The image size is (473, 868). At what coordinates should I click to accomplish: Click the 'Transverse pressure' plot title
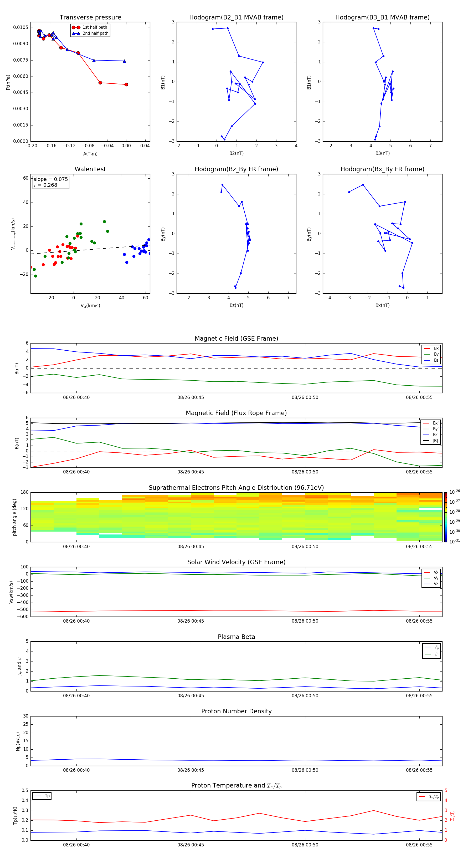90,17
